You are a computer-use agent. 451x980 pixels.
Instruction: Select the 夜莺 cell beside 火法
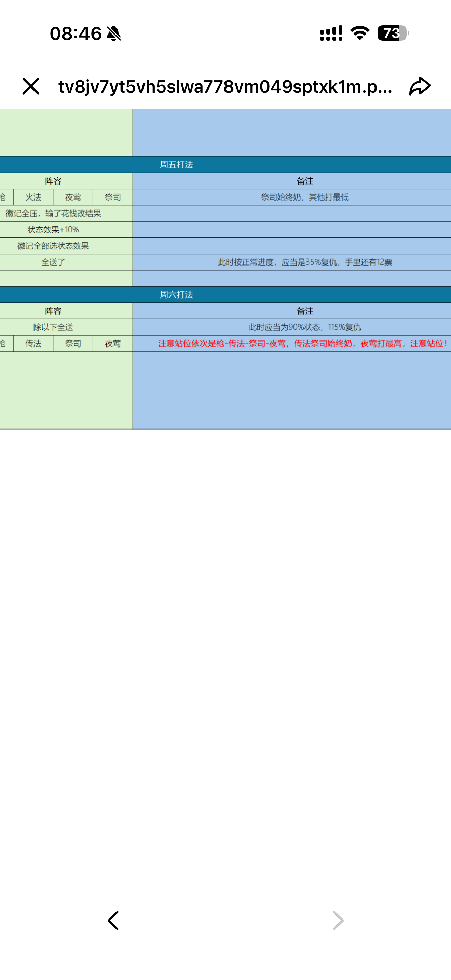point(73,197)
